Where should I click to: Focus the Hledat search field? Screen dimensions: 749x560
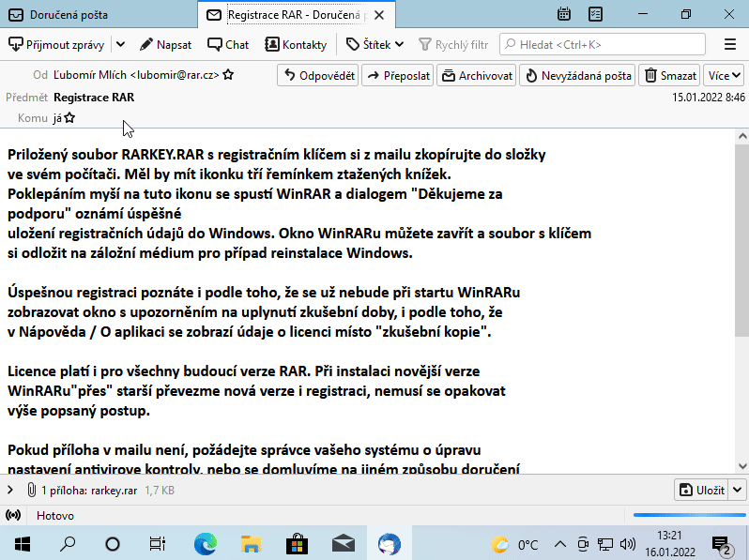(x=603, y=44)
